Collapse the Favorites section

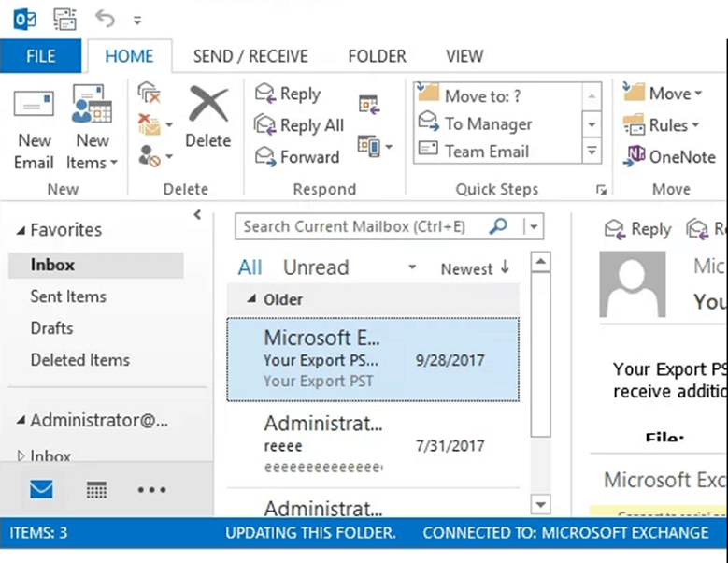point(21,230)
